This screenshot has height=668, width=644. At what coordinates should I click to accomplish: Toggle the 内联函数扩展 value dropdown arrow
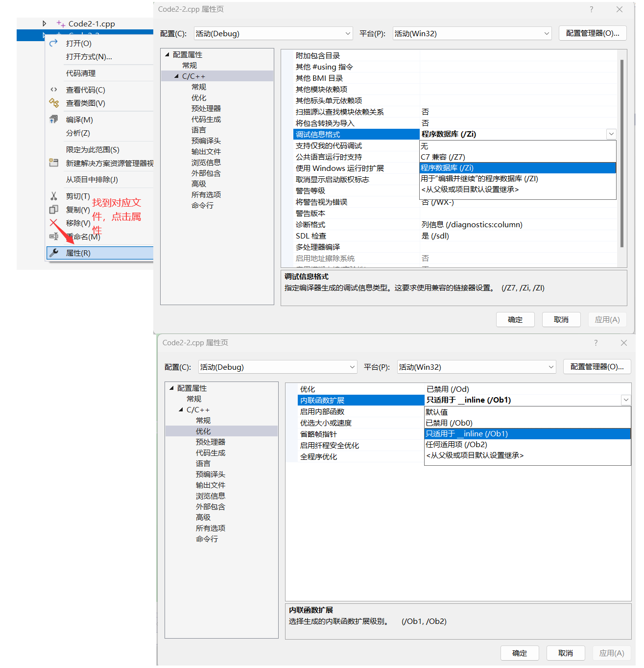tap(626, 400)
